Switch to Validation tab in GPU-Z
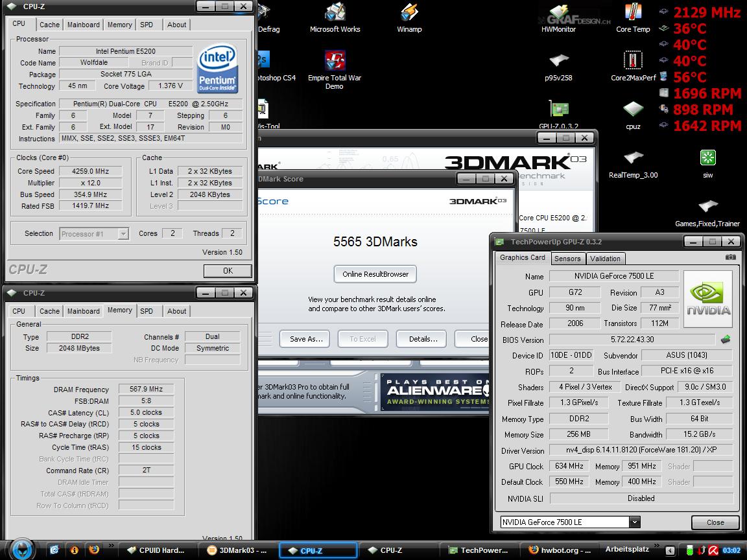Screen dimensions: 747x560 click(605, 259)
